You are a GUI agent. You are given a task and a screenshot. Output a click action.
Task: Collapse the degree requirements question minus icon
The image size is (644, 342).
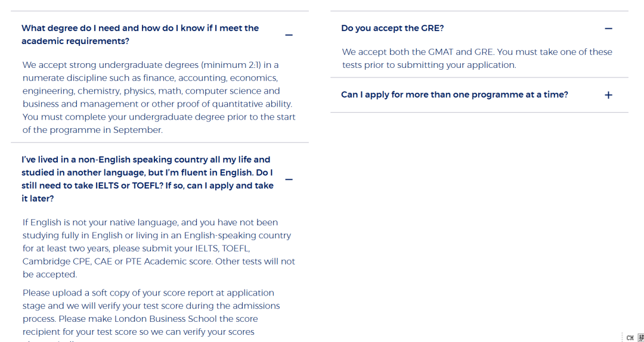click(x=289, y=35)
